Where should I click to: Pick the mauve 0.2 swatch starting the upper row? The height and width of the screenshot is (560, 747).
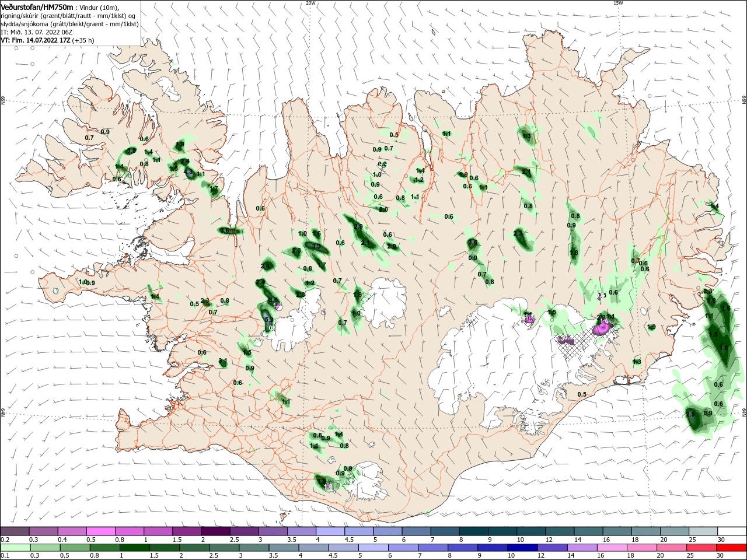(x=15, y=531)
